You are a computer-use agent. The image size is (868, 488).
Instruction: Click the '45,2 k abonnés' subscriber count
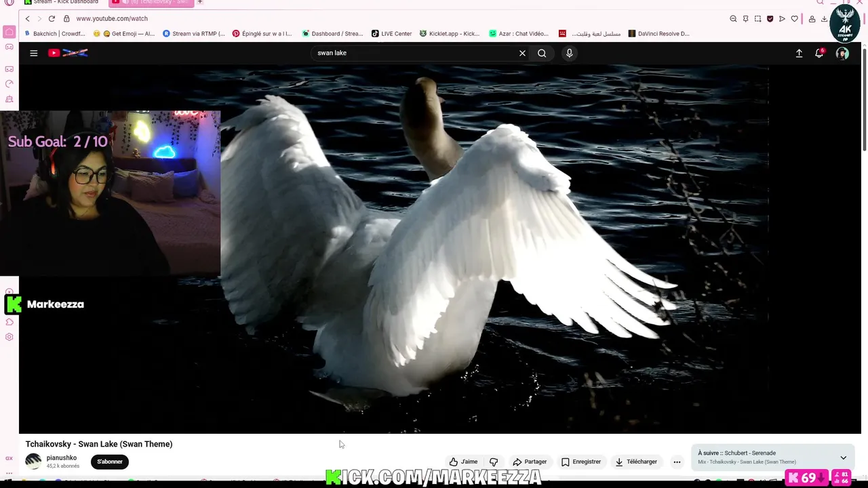click(63, 466)
